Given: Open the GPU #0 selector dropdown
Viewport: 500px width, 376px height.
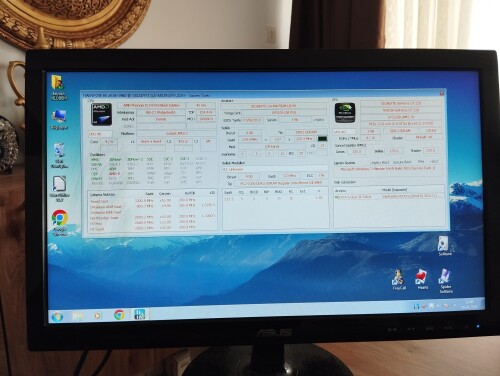Looking at the screenshot, I should [344, 132].
